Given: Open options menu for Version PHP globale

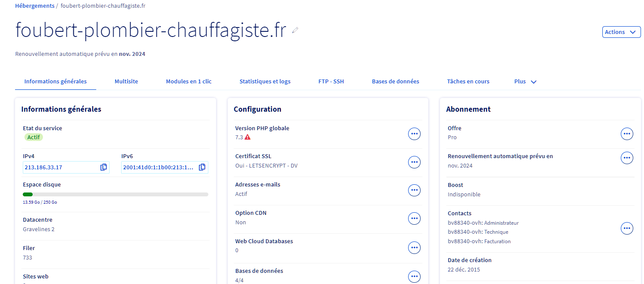Looking at the screenshot, I should [414, 134].
